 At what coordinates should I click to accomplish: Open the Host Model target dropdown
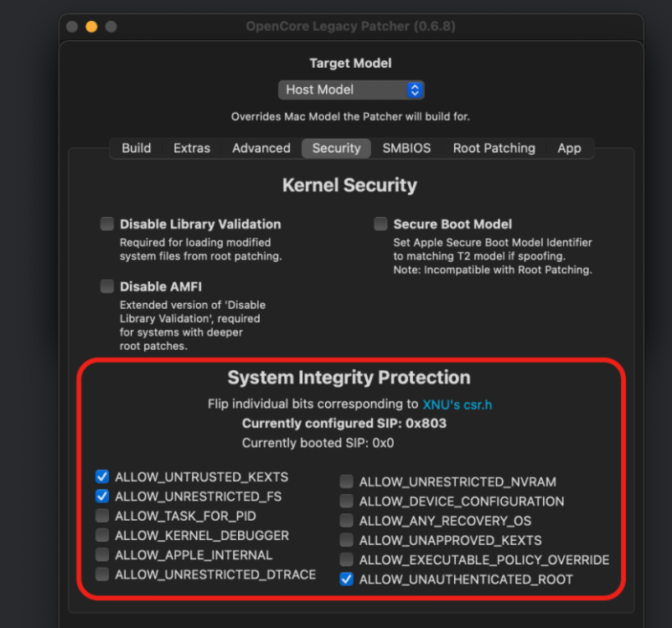pyautogui.click(x=351, y=90)
